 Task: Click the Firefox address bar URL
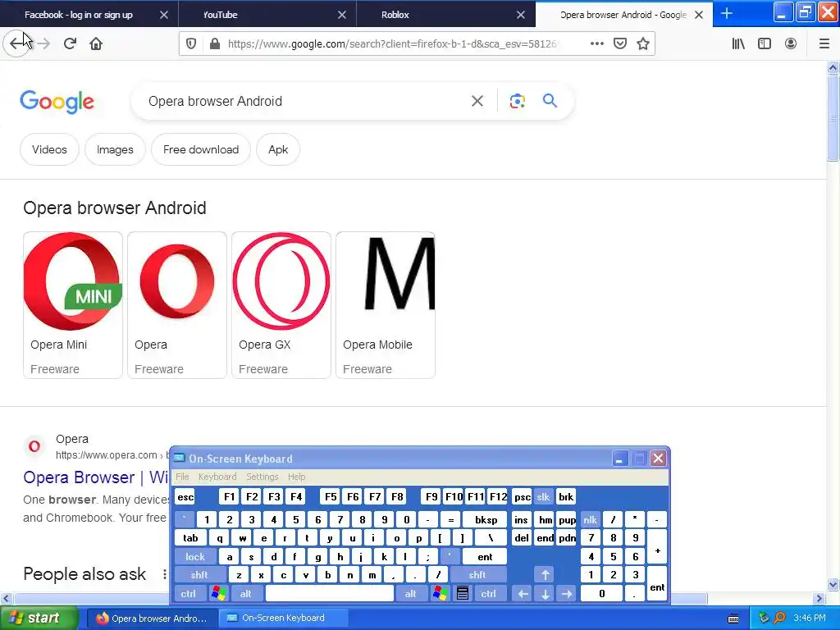[393, 43]
